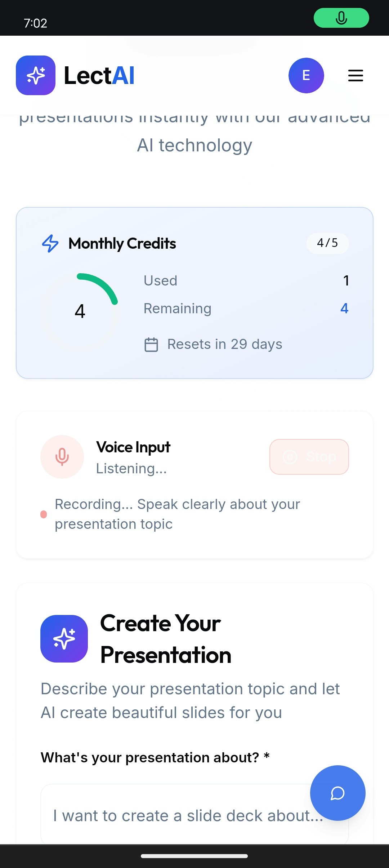Click the red recording indicator dot
Screen dimensions: 389x868
pos(44,514)
